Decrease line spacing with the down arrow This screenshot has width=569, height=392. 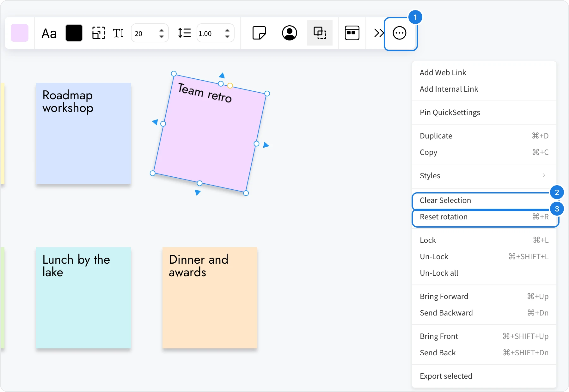tap(227, 37)
